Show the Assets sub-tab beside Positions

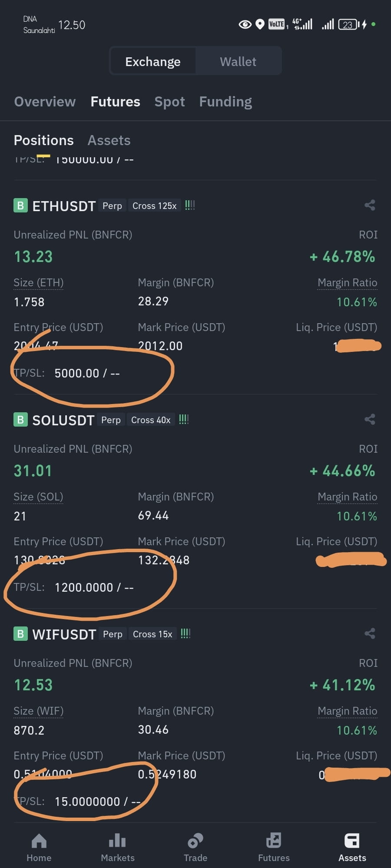[x=109, y=140]
